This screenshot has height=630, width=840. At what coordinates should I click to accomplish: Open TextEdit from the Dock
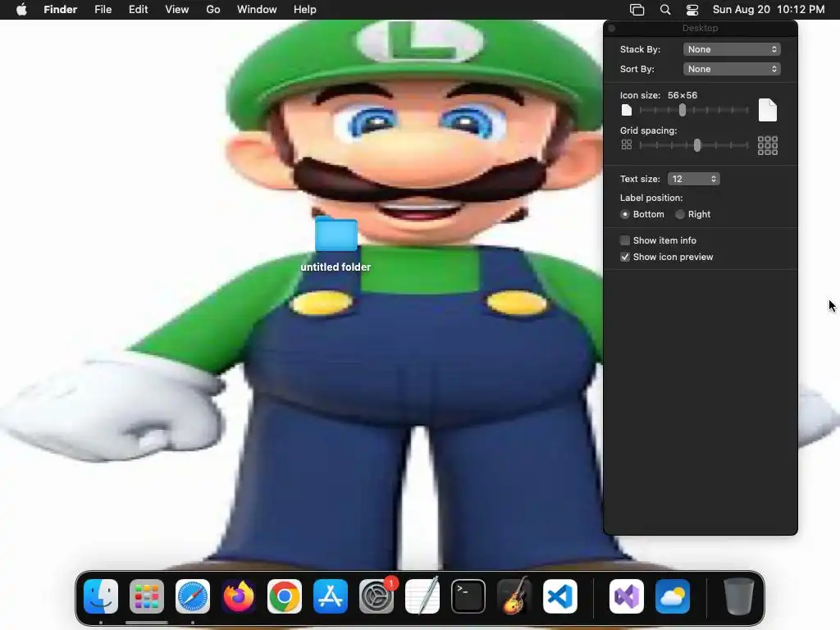click(422, 596)
